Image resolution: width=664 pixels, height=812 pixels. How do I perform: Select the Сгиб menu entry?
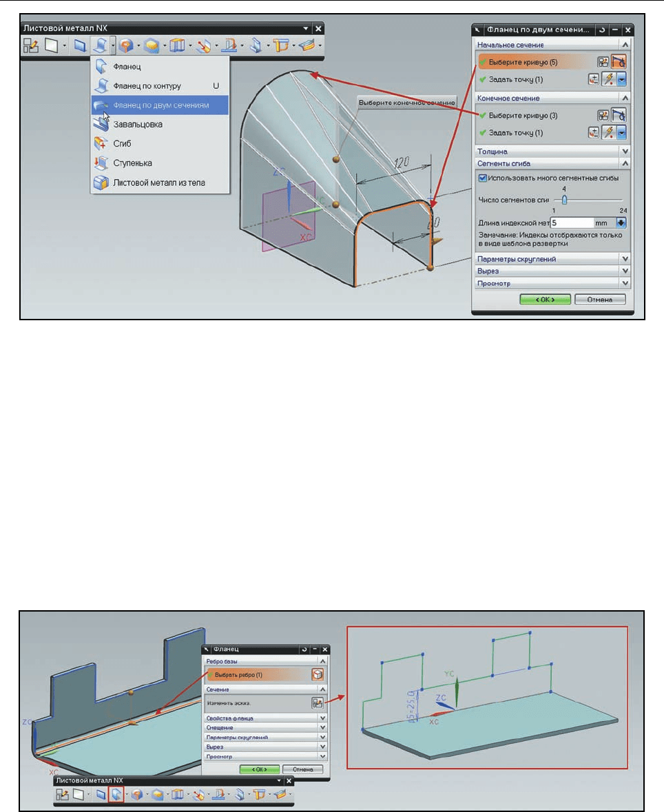(160, 143)
